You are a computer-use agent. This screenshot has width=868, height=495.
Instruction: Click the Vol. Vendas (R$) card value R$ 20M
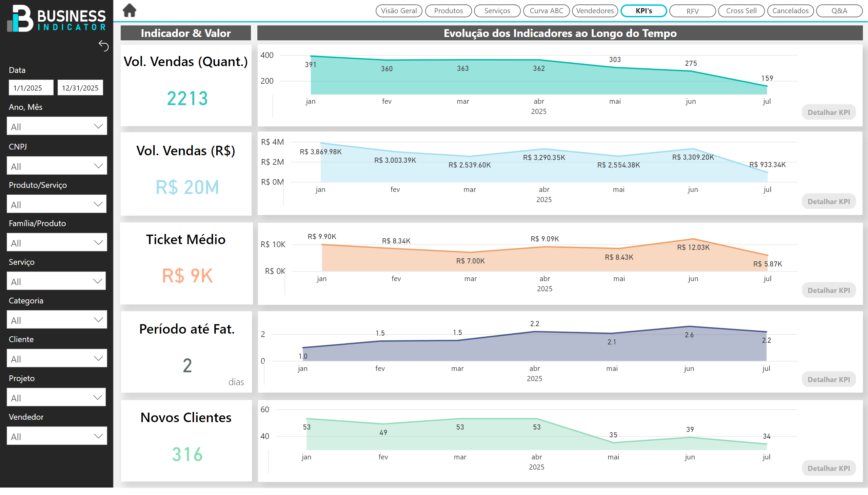pos(187,187)
